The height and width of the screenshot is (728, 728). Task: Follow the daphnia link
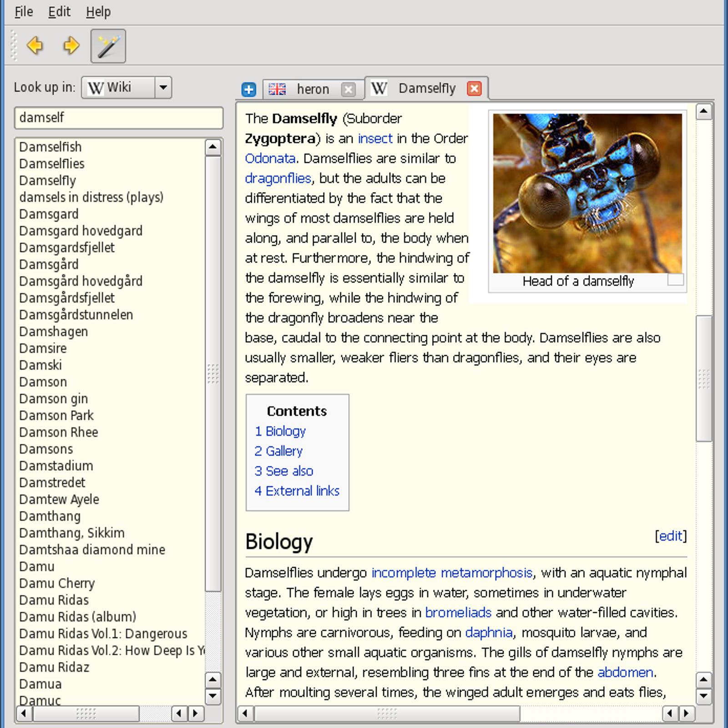pyautogui.click(x=489, y=633)
